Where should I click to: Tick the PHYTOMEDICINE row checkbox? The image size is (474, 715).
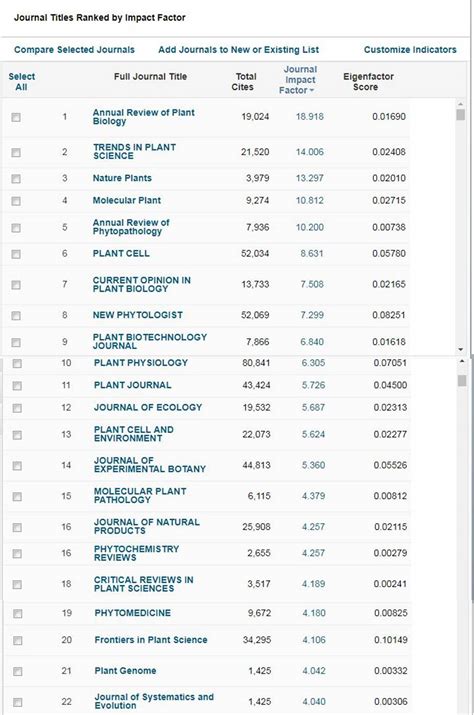point(17,613)
